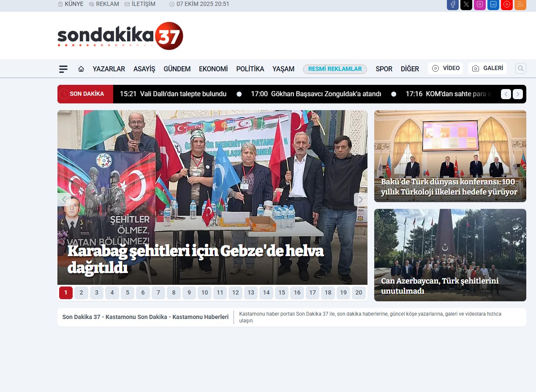Open the LinkedIn social icon
The image size is (536, 392).
(493, 4)
